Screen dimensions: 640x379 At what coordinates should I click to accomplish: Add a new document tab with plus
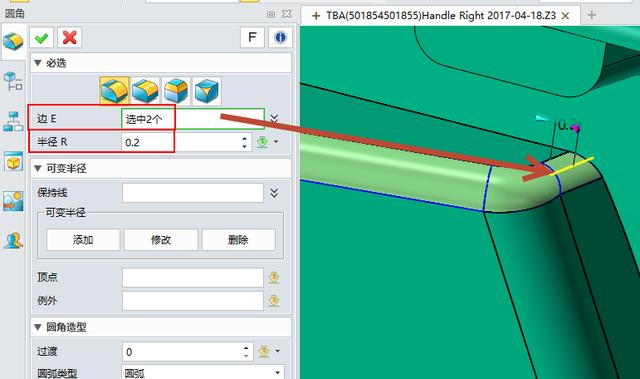click(591, 16)
